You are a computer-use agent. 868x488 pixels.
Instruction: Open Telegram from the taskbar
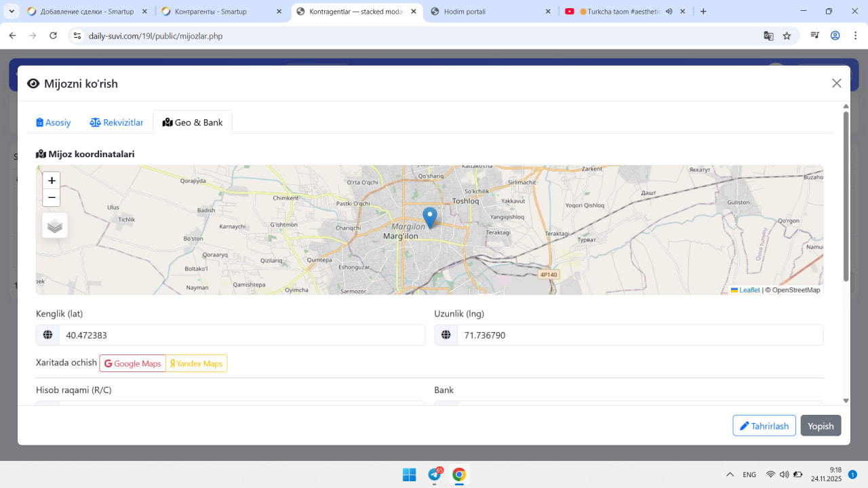[x=435, y=474]
